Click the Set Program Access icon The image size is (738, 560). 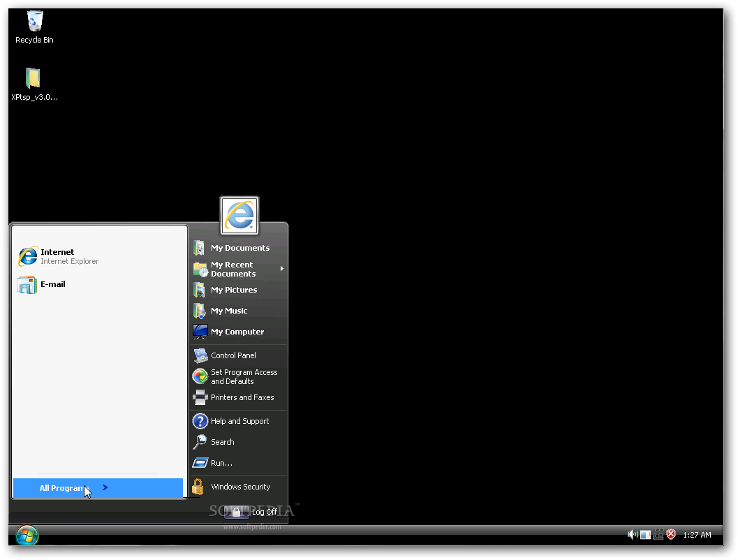pos(200,376)
